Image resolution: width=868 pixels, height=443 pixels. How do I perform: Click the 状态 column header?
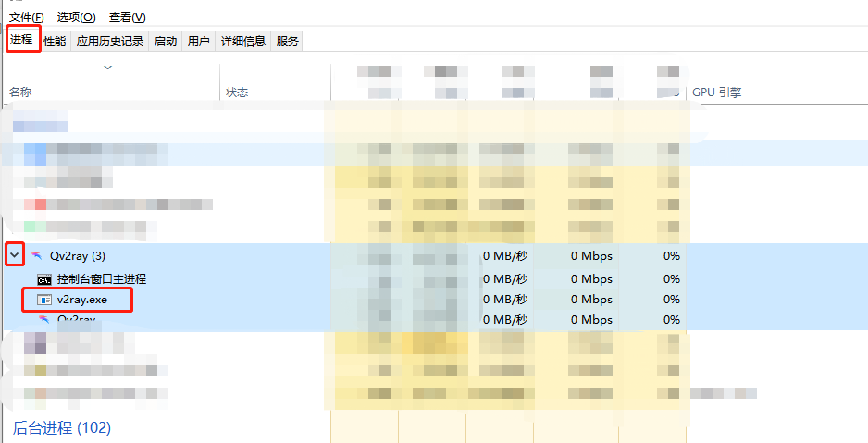point(238,92)
